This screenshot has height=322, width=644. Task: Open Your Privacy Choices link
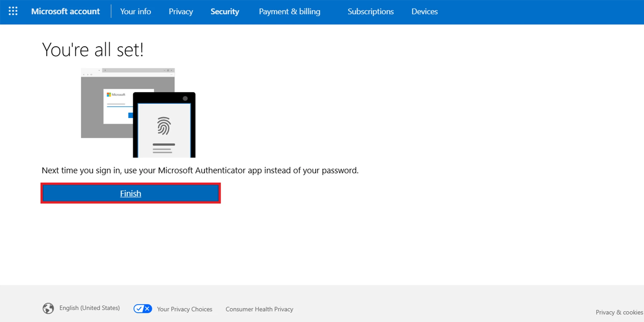[185, 309]
